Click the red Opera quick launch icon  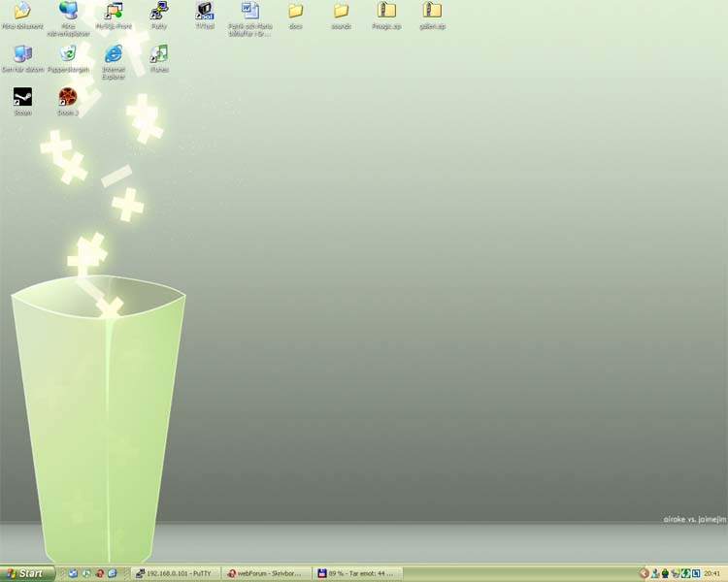click(99, 573)
